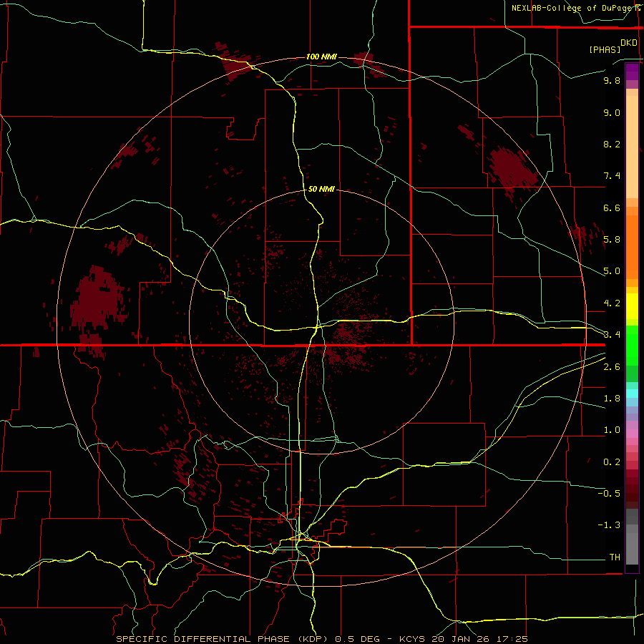Pick the pink segment of the color bar

click(632, 434)
